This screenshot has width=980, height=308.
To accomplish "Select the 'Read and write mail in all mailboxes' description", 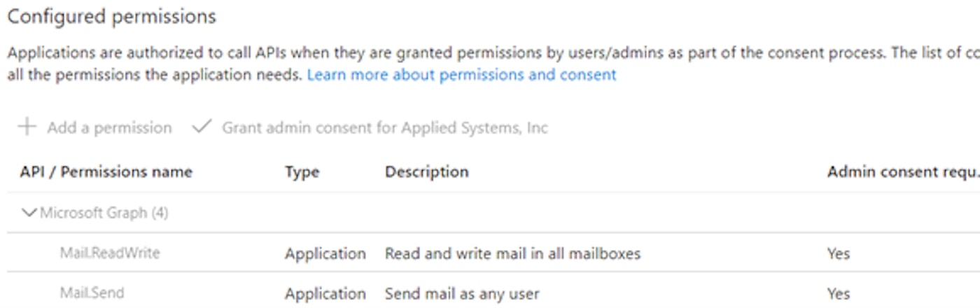I will point(512,253).
